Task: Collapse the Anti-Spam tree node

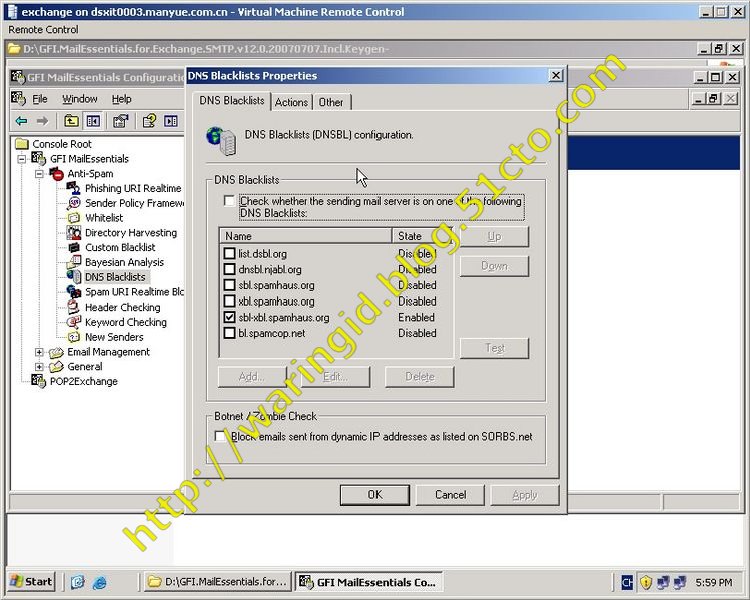Action: (39, 173)
